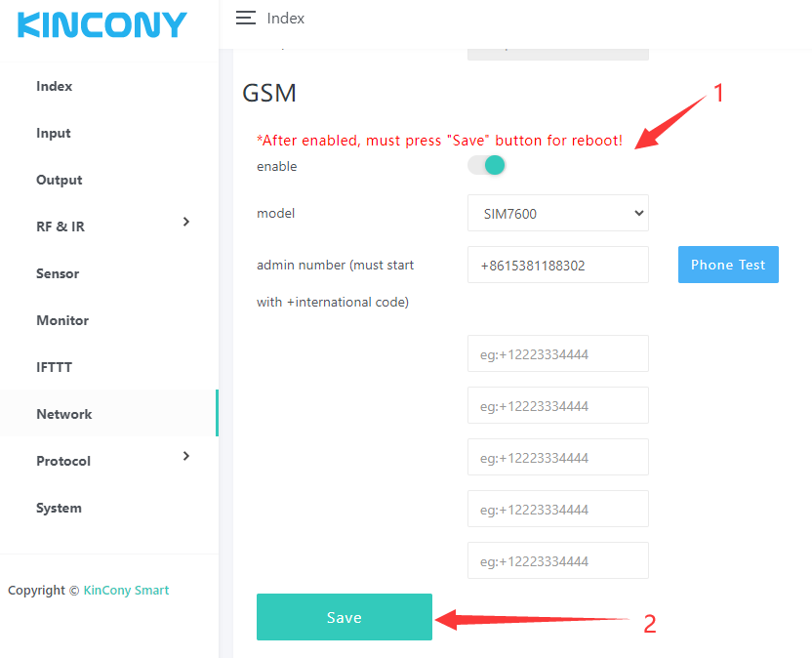
Task: Follow the KinCony Smart copyright link
Action: [126, 590]
